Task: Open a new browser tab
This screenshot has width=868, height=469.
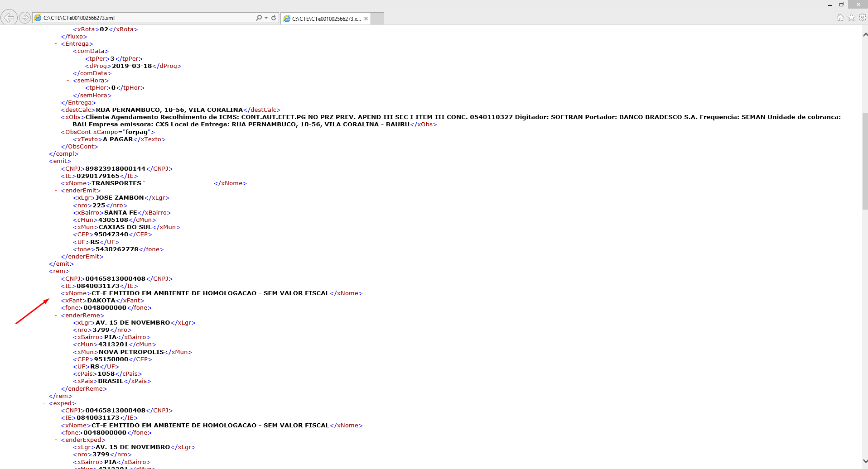Action: tap(377, 18)
